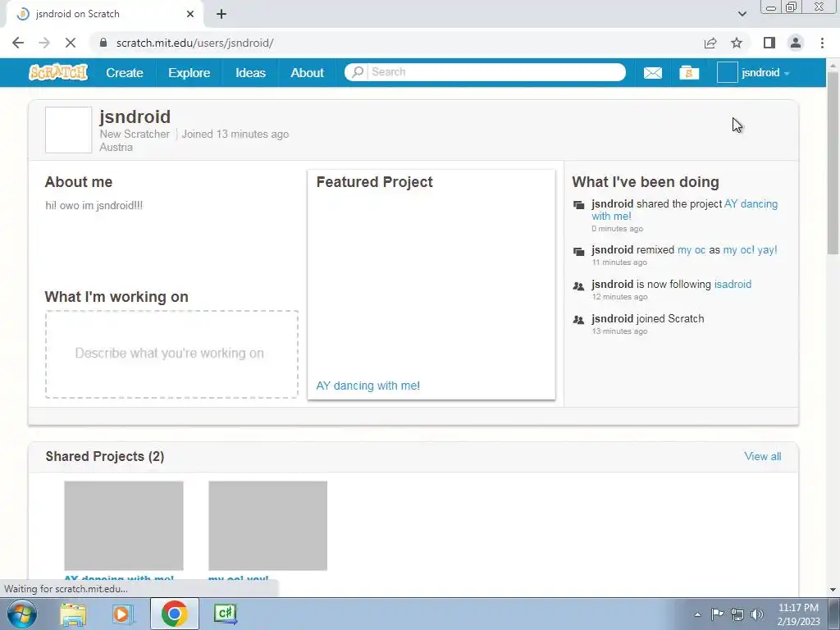Open the Create menu item
This screenshot has height=630, width=840.
coord(125,72)
